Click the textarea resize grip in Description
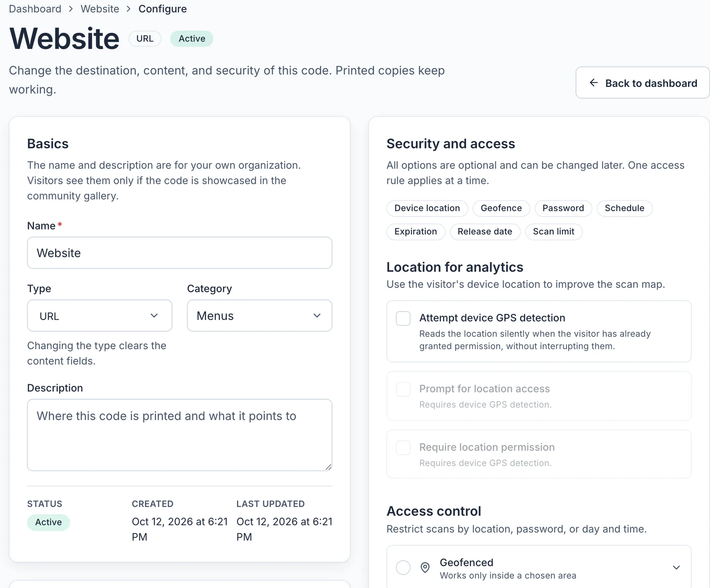710x588 pixels. 328,467
